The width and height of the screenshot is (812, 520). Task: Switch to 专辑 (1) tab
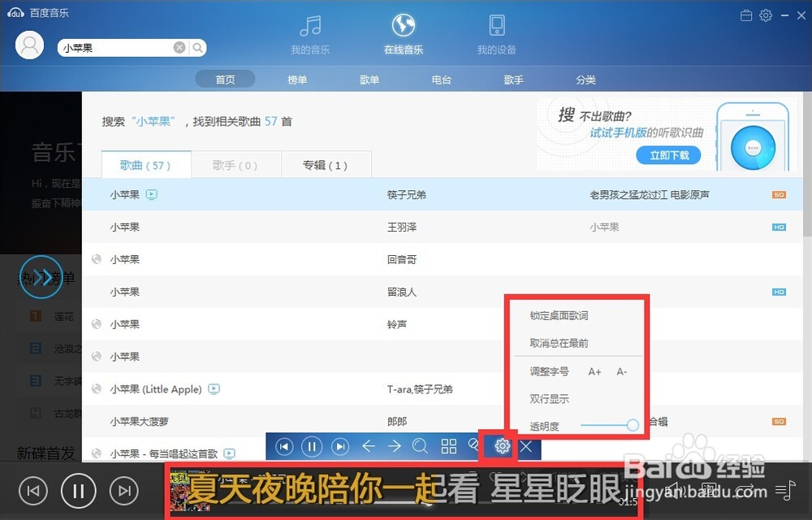click(x=326, y=165)
